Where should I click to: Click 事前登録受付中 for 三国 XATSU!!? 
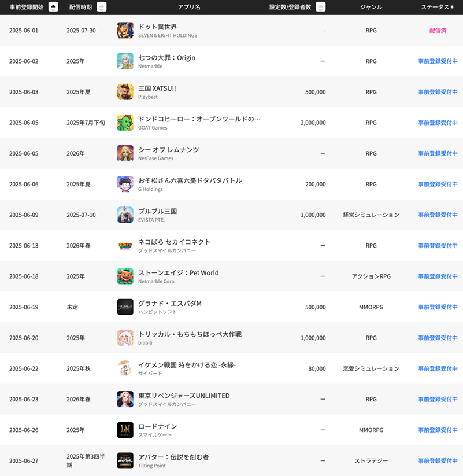click(x=438, y=92)
